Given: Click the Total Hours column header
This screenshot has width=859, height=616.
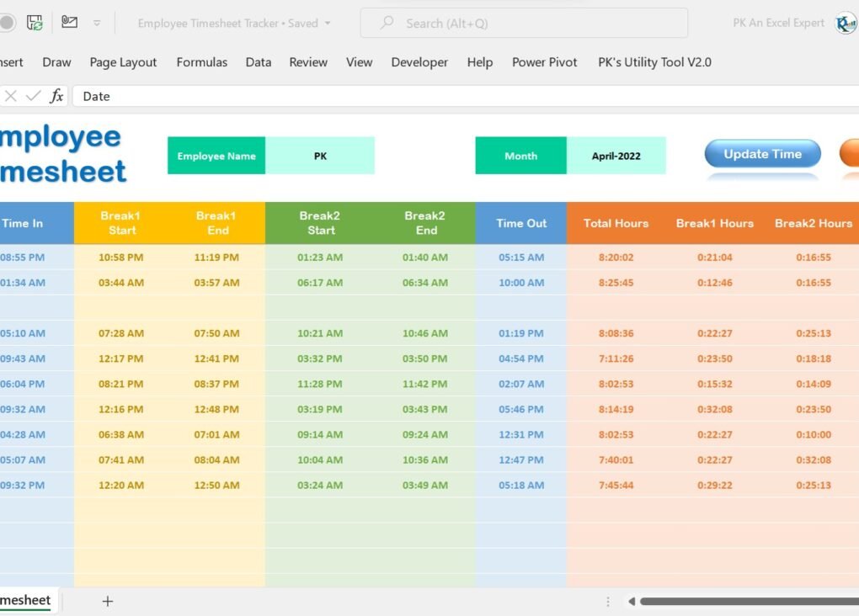Looking at the screenshot, I should coord(616,223).
